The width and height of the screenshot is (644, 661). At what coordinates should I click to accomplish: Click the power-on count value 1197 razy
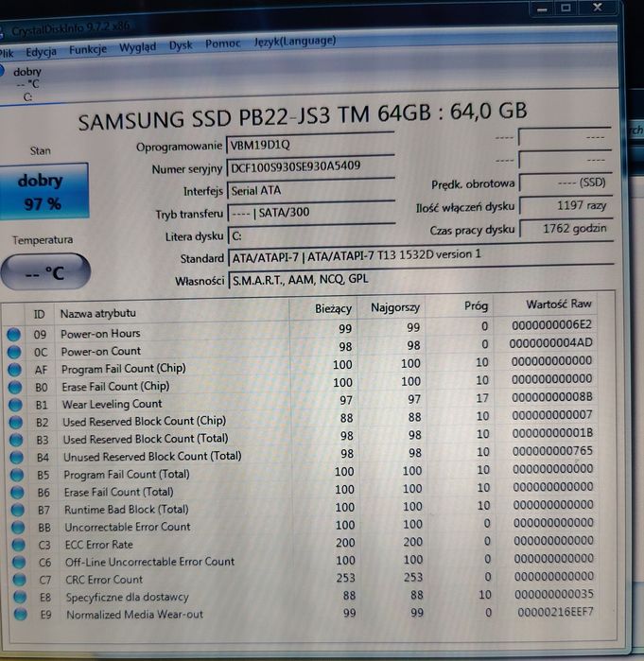pyautogui.click(x=566, y=206)
